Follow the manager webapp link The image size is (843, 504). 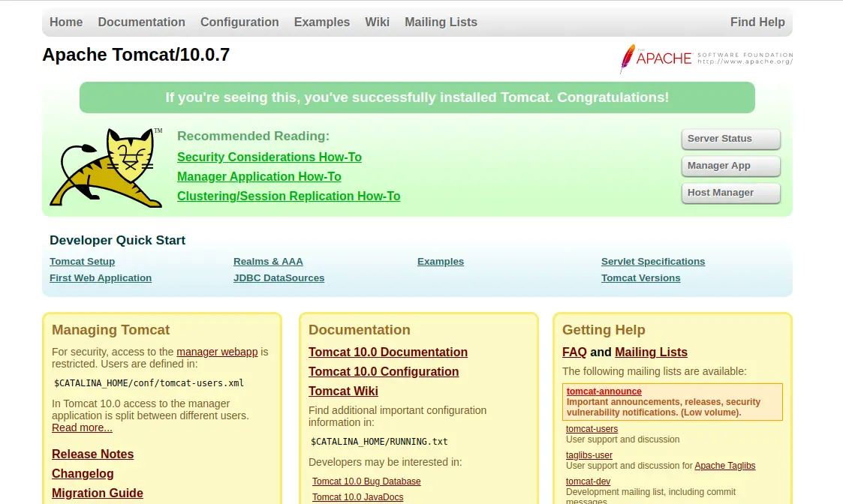pos(217,352)
